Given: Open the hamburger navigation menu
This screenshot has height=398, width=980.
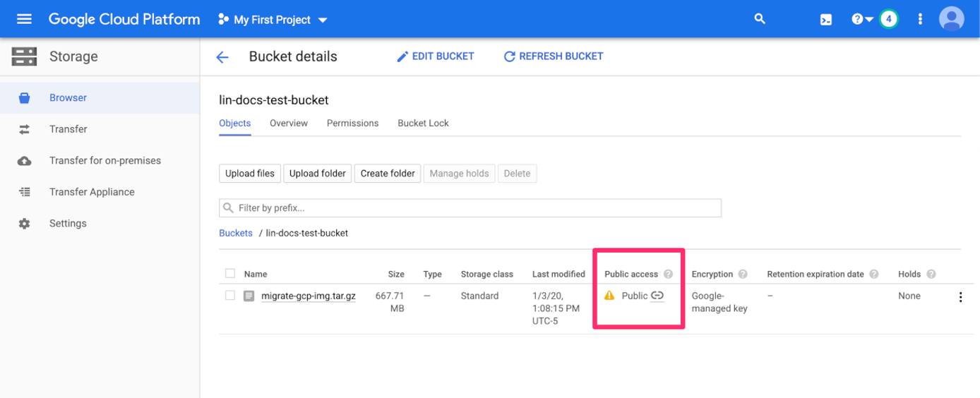Looking at the screenshot, I should point(24,19).
